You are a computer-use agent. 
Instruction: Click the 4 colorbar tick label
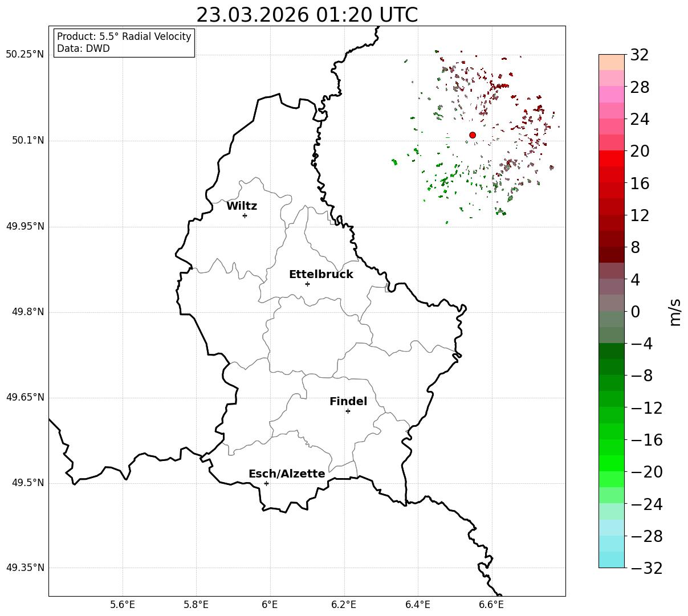[x=634, y=280]
